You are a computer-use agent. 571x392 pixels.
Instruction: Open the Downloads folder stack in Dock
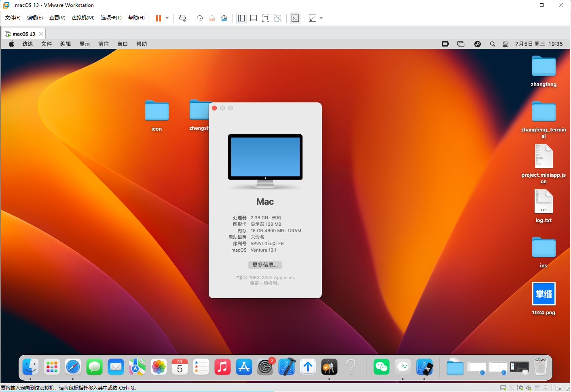(455, 367)
